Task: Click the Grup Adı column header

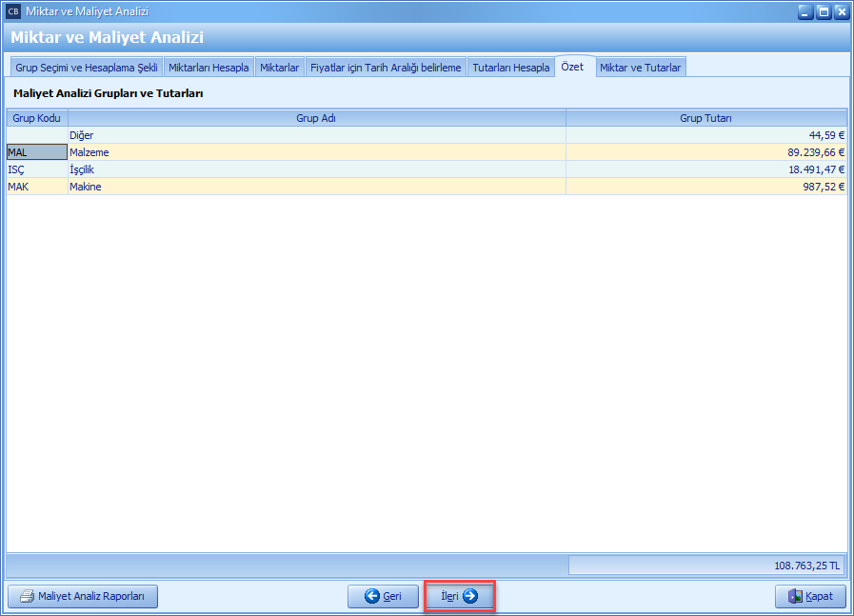Action: (316, 118)
